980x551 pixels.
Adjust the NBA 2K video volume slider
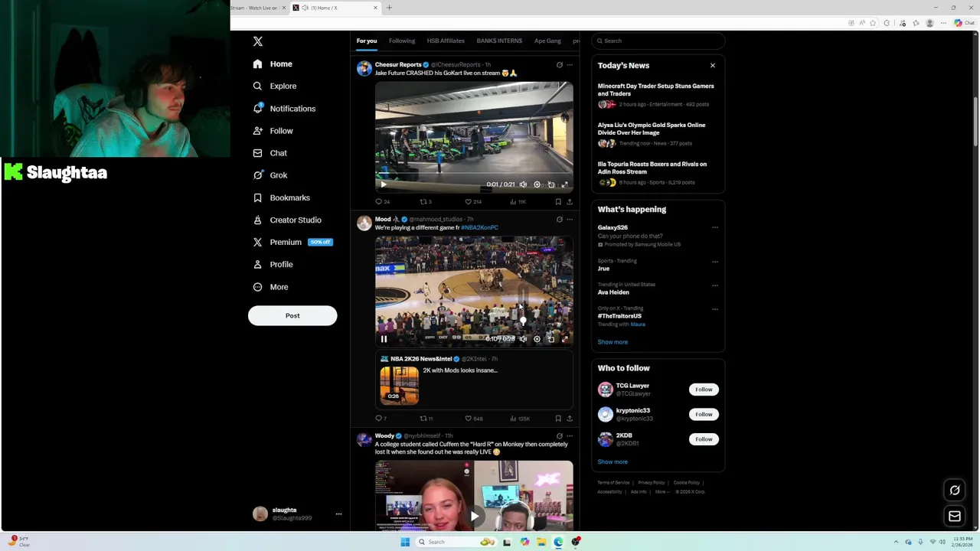(523, 308)
